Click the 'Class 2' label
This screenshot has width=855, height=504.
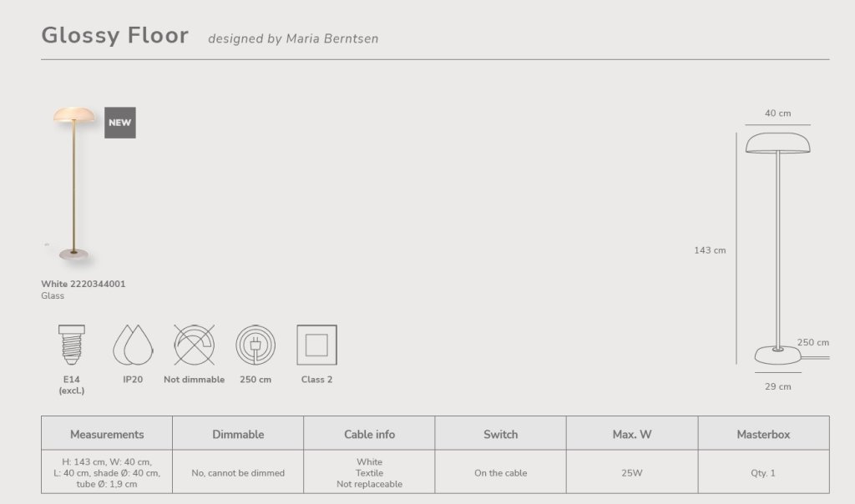(316, 379)
